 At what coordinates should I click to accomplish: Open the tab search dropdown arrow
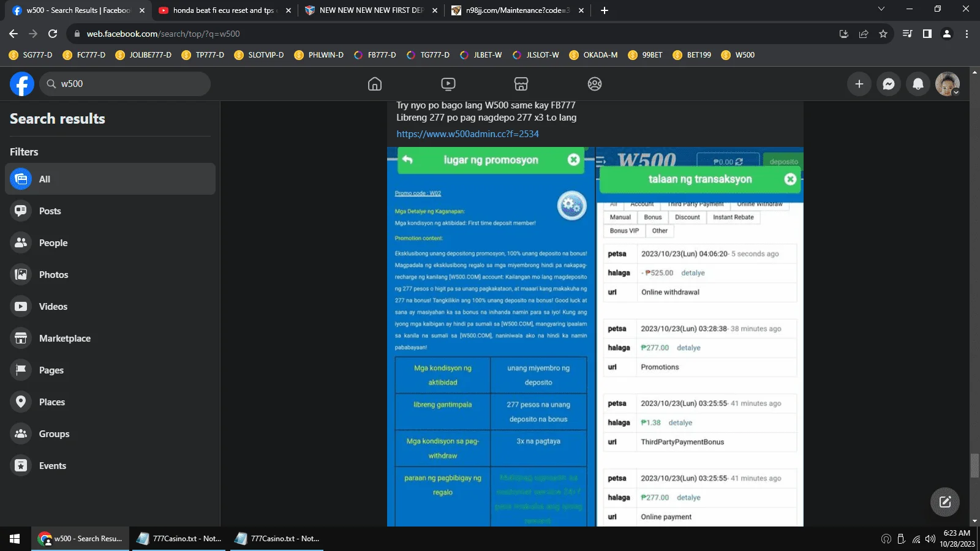pyautogui.click(x=881, y=9)
